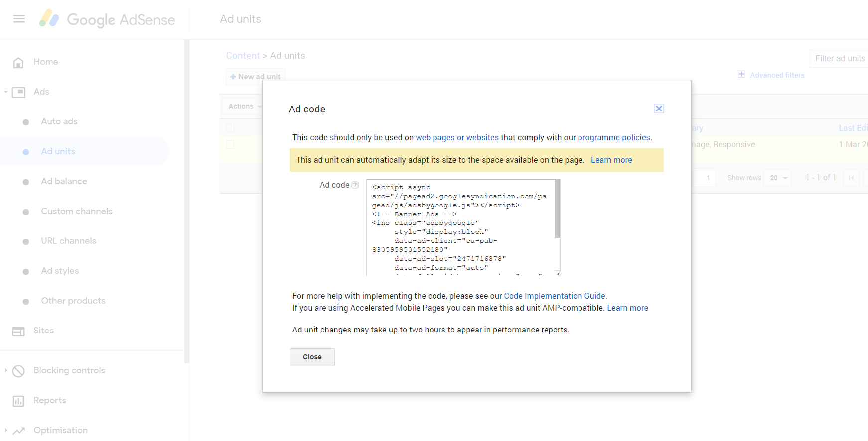
Task: Click the Reports chart icon
Action: [18, 401]
